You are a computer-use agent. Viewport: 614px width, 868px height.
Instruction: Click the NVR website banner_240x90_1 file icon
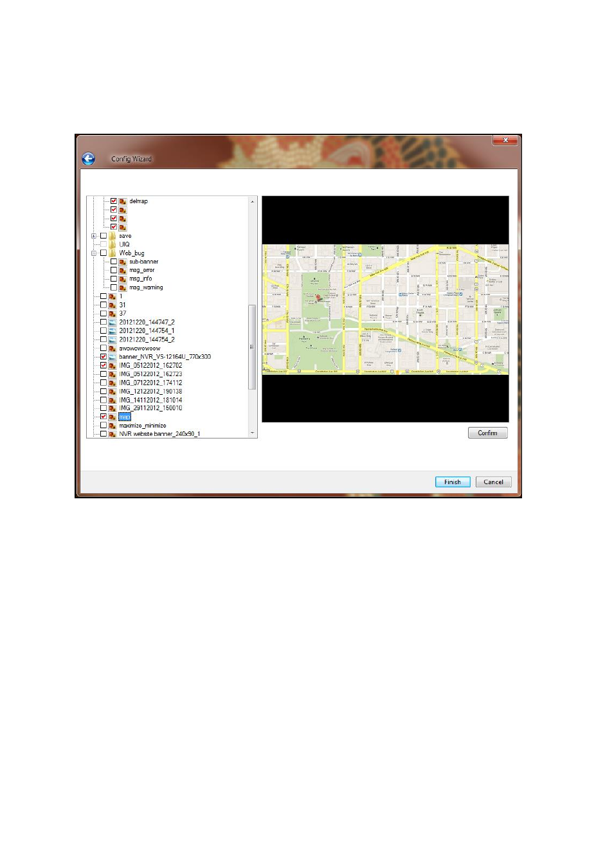(113, 434)
